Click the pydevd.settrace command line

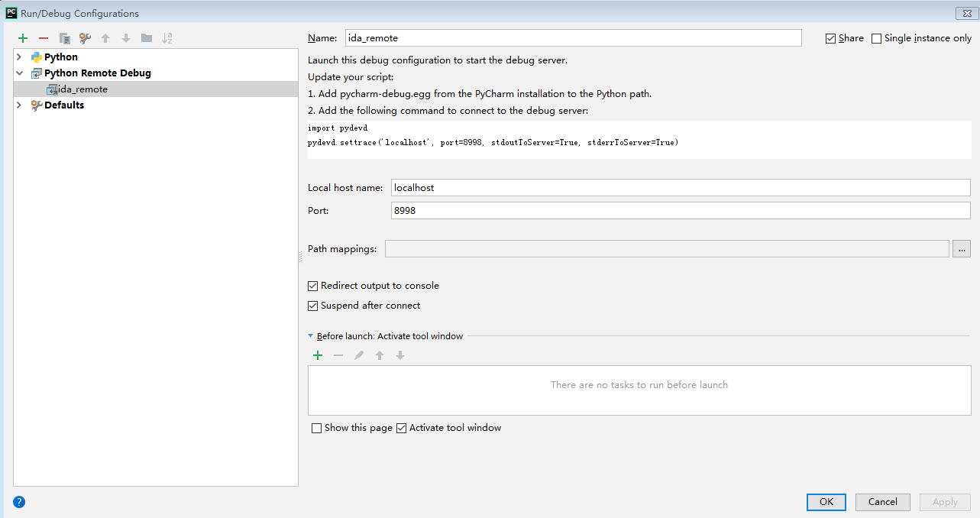tap(493, 143)
